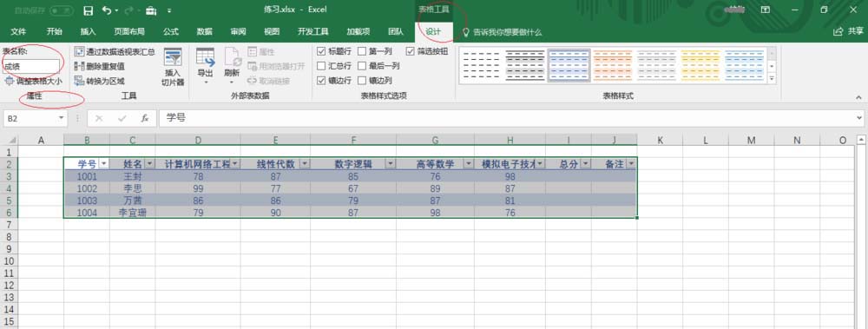Image resolution: width=868 pixels, height=329 pixels.
Task: Switch to the 审阅 tab
Action: [x=238, y=31]
